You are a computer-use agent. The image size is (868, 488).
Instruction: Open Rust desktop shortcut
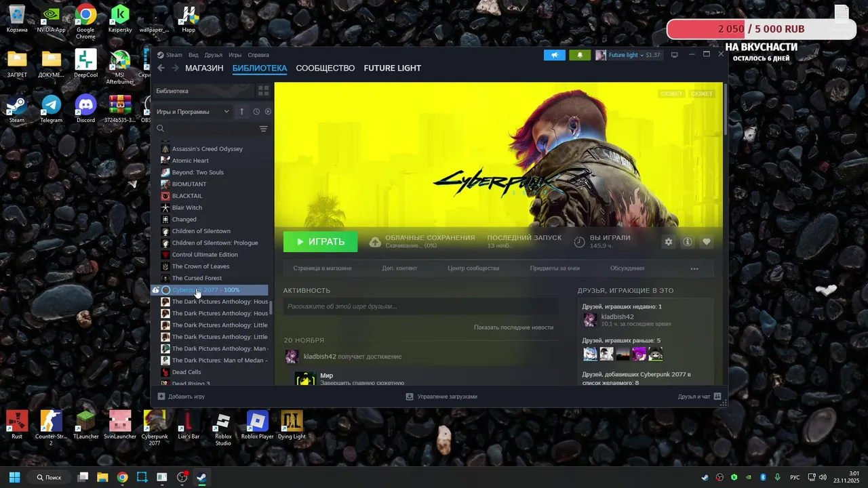(x=17, y=425)
